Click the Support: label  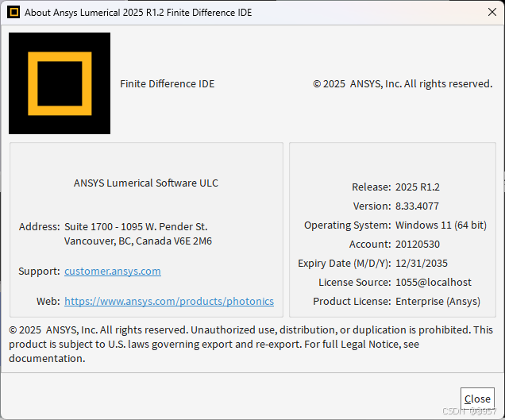pyautogui.click(x=39, y=272)
